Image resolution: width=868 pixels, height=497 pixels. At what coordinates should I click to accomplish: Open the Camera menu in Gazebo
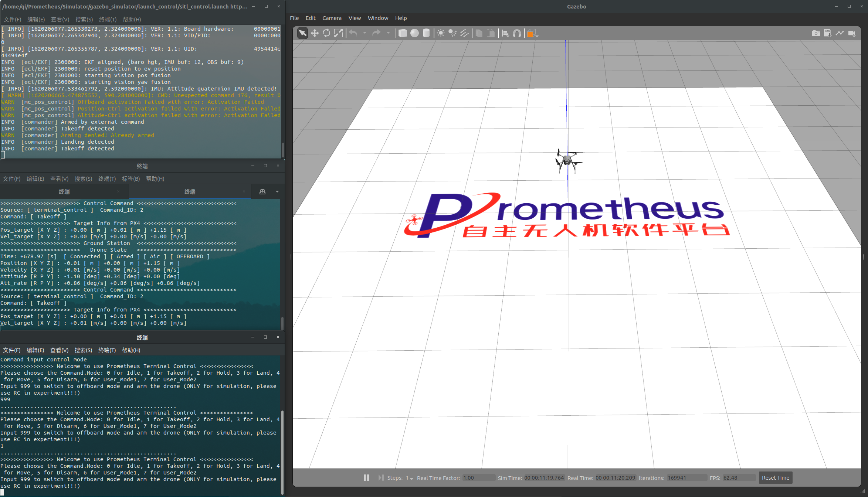pos(332,18)
